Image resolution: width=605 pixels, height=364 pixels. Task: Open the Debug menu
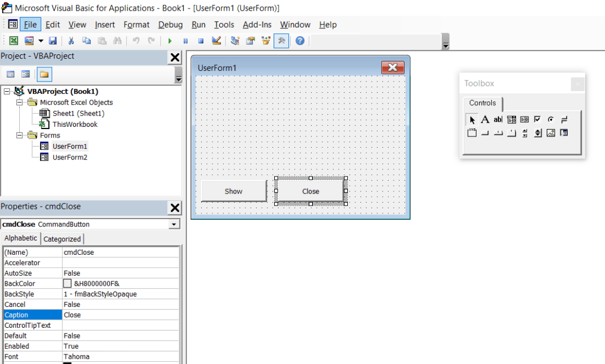170,24
